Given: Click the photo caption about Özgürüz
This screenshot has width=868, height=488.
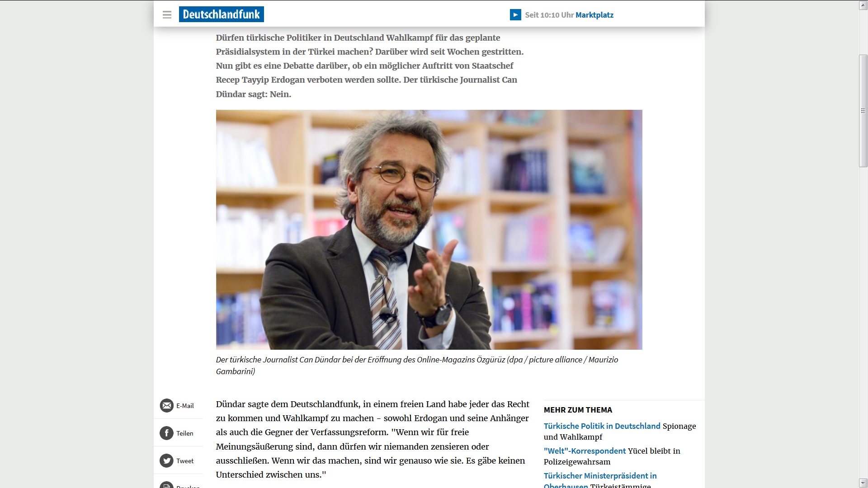Looking at the screenshot, I should (x=417, y=366).
